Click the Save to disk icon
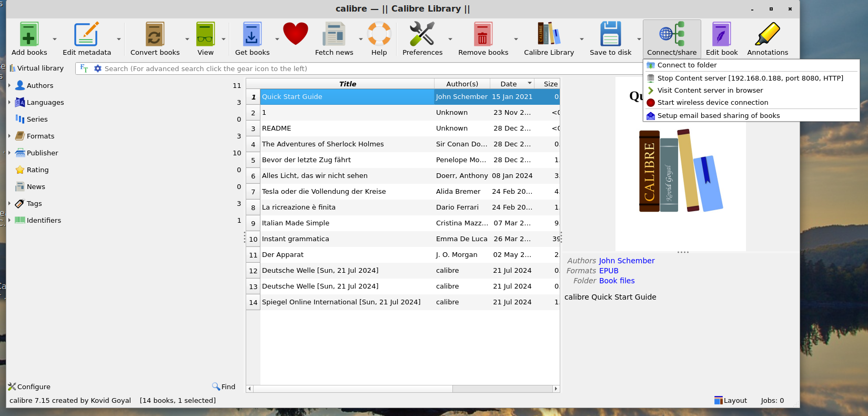868x416 pixels. (x=610, y=34)
